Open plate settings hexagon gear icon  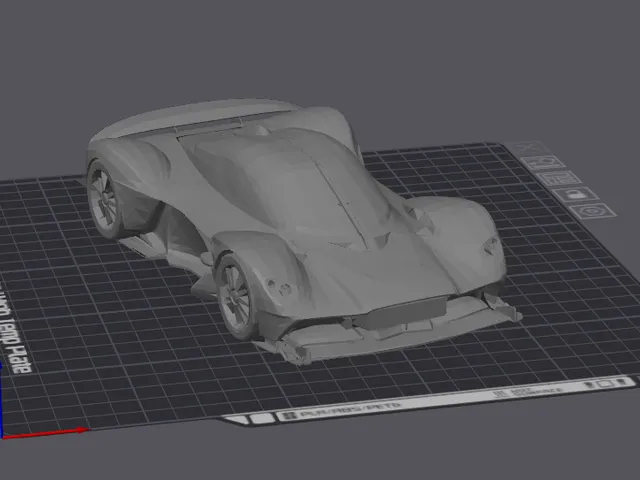[593, 211]
